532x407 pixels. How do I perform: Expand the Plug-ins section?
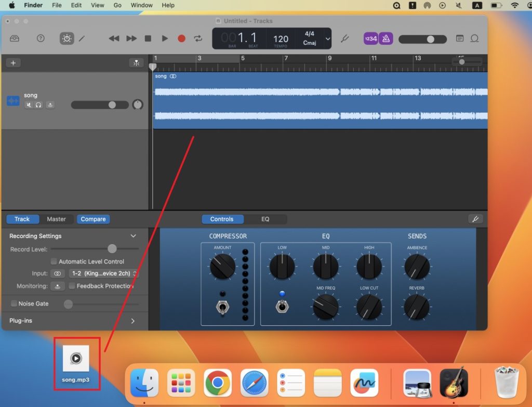coord(132,321)
